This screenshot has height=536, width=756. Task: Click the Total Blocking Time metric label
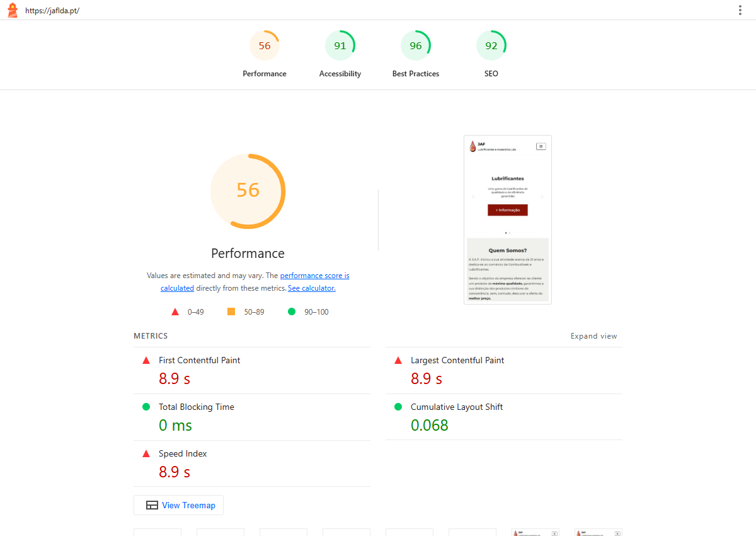click(x=197, y=407)
